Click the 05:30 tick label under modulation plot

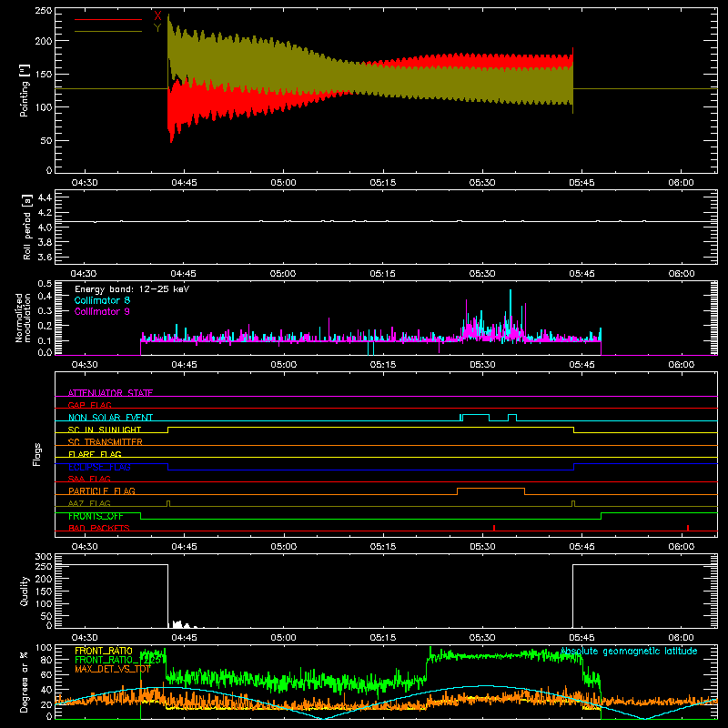click(482, 365)
